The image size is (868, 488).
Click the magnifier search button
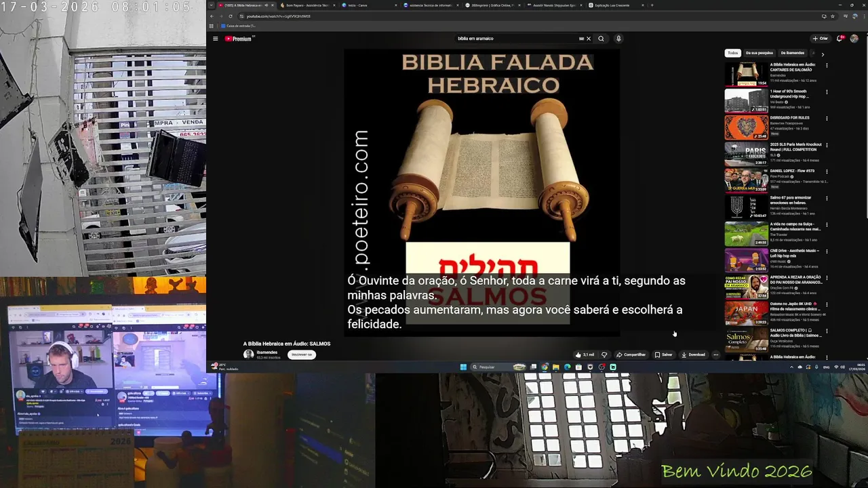601,39
